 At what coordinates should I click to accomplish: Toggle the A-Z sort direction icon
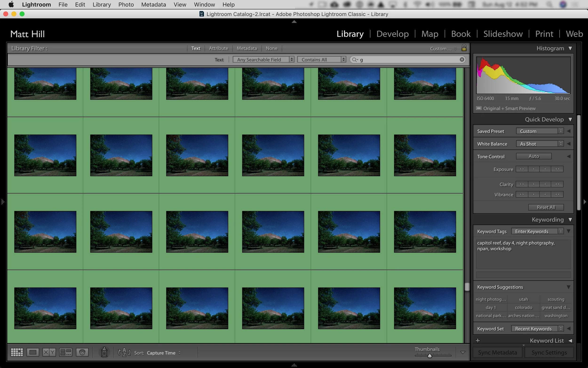(124, 352)
